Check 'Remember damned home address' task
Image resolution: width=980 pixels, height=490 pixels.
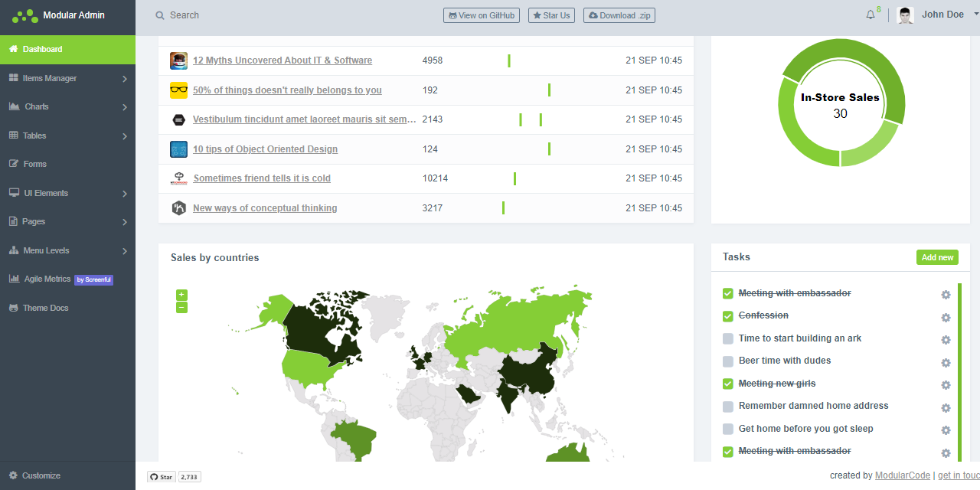728,407
